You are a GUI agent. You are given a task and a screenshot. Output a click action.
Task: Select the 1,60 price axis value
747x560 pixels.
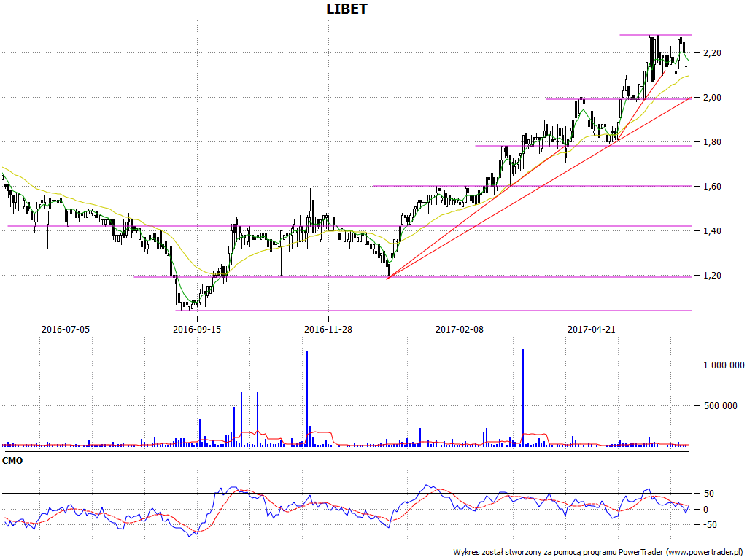712,186
